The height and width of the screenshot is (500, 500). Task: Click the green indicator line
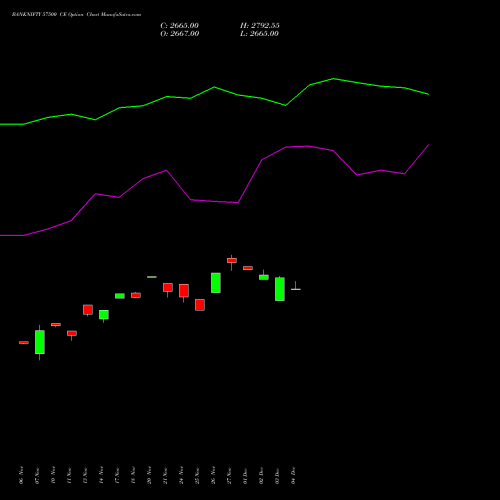[x=214, y=88]
